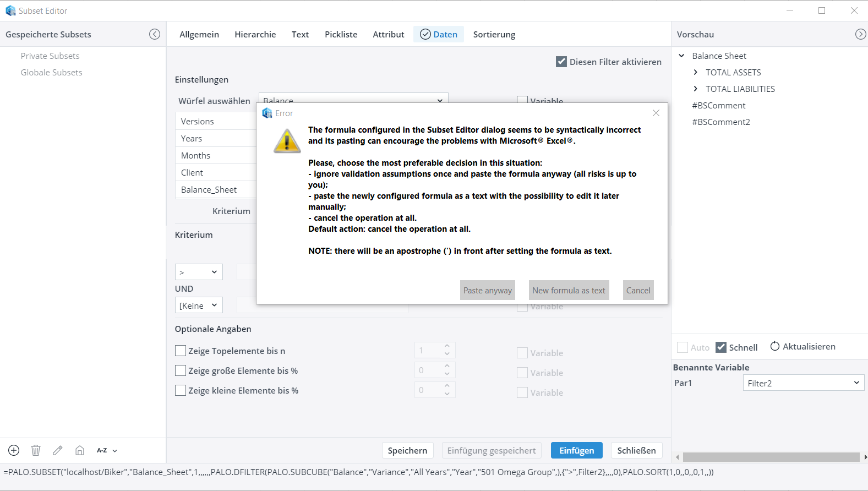Open the Par1 Filter2 dropdown
Image resolution: width=868 pixels, height=491 pixels.
(803, 383)
